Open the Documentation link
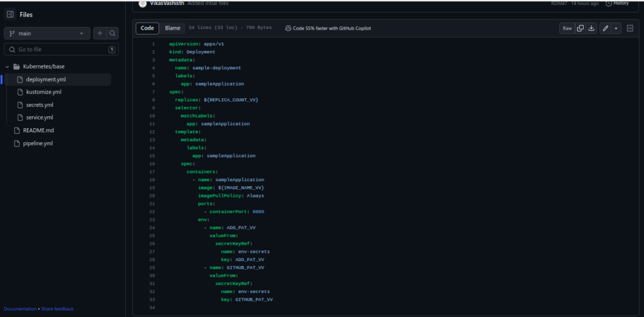Screen dimensions: 644x317 [x=20, y=309]
